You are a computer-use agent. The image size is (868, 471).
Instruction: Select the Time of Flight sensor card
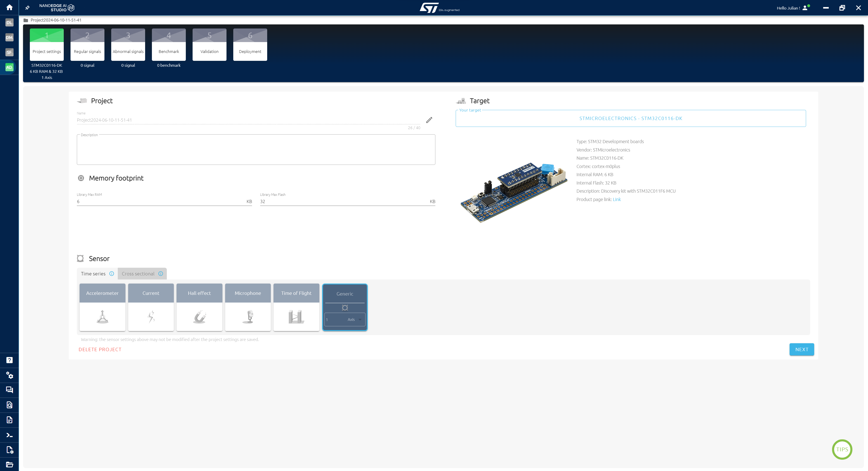coord(297,307)
